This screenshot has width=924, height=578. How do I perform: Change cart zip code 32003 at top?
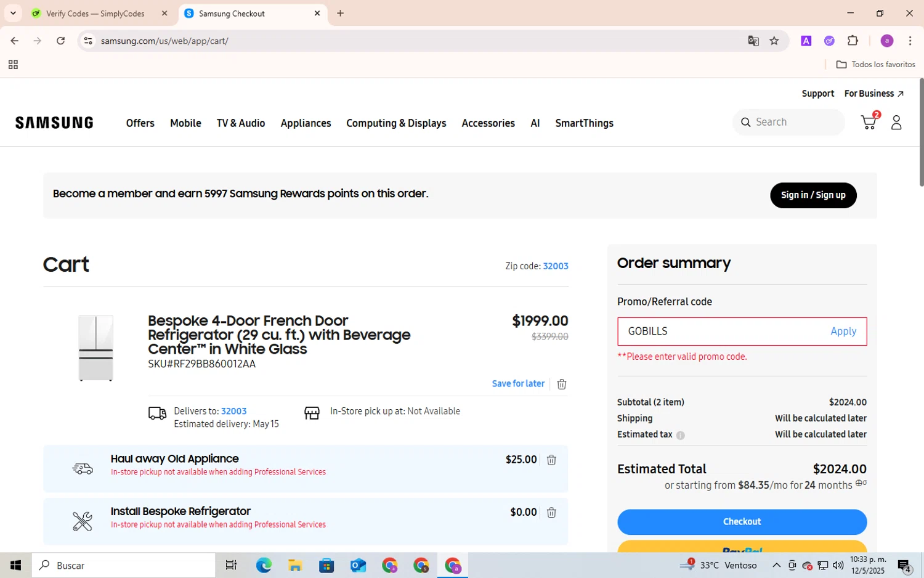(556, 266)
